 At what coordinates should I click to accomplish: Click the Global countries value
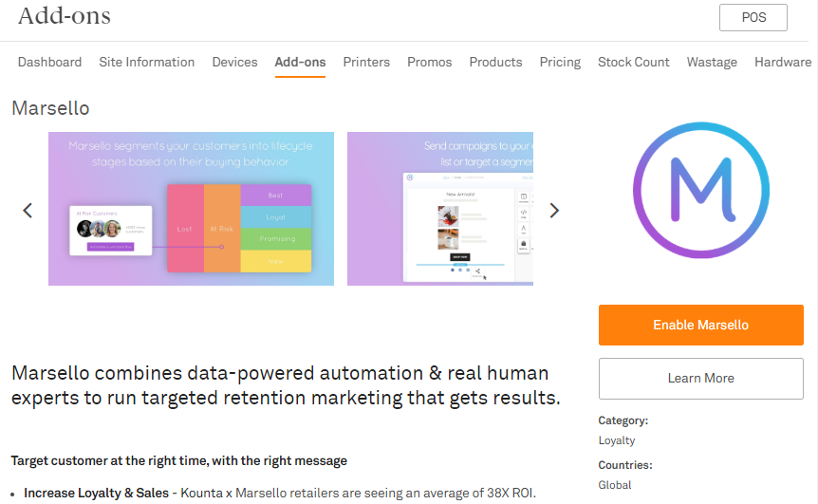click(x=615, y=485)
